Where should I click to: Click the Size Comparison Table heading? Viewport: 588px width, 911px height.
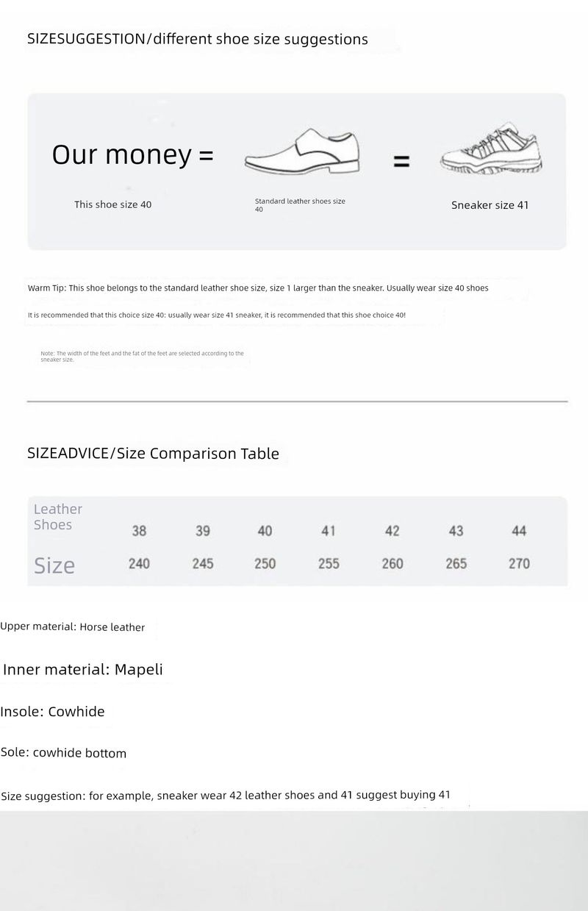[x=153, y=453]
